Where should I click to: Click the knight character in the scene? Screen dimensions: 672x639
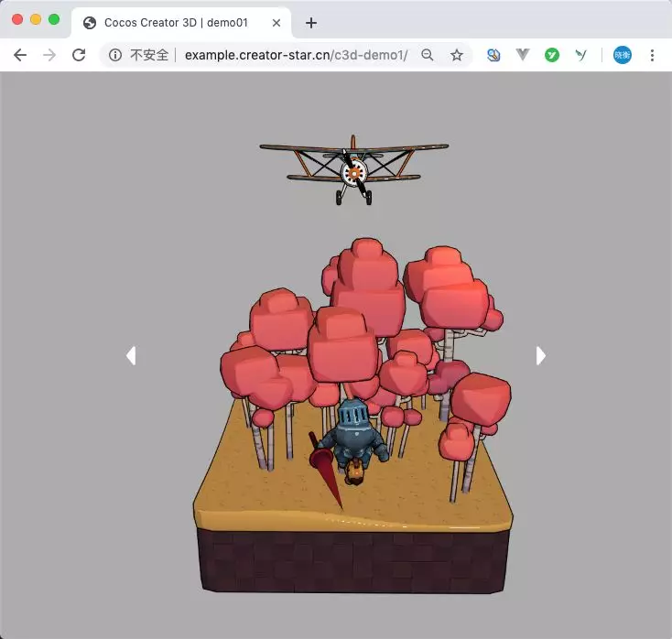[x=352, y=441]
